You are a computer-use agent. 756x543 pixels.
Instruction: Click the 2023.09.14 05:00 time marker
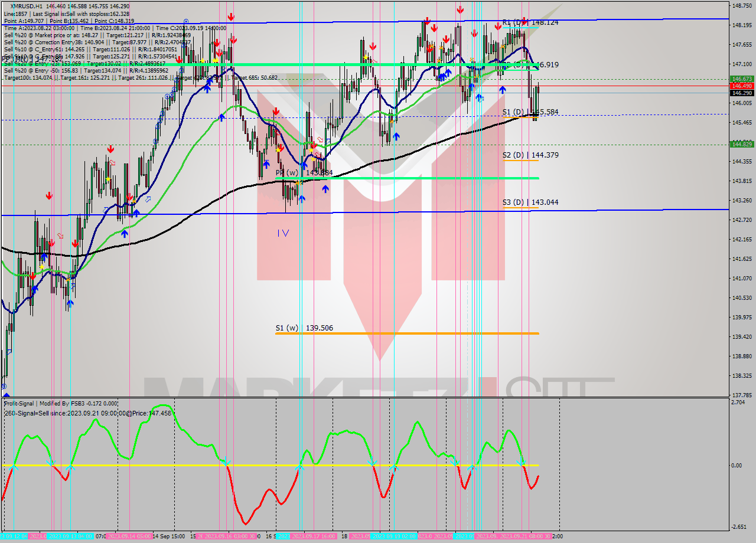[x=129, y=537]
